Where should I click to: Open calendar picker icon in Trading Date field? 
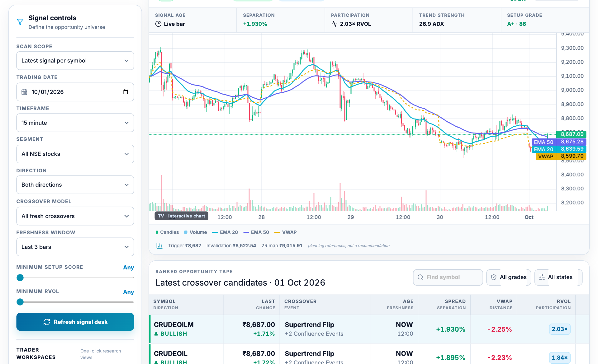126,92
